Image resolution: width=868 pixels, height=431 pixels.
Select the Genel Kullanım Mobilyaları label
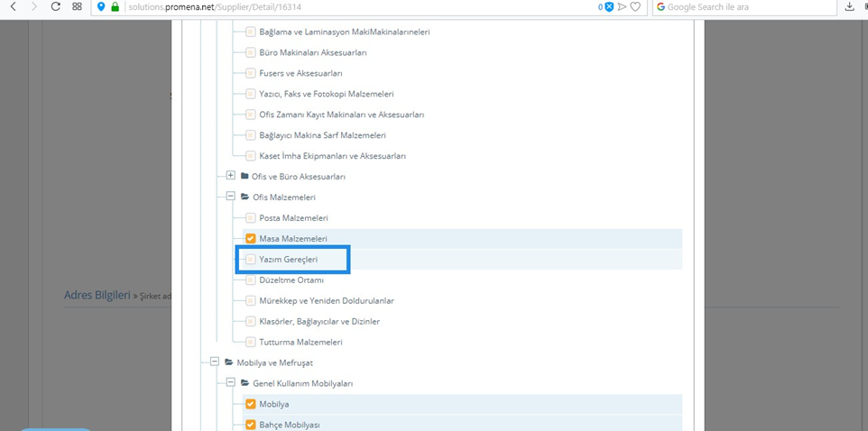[x=303, y=383]
